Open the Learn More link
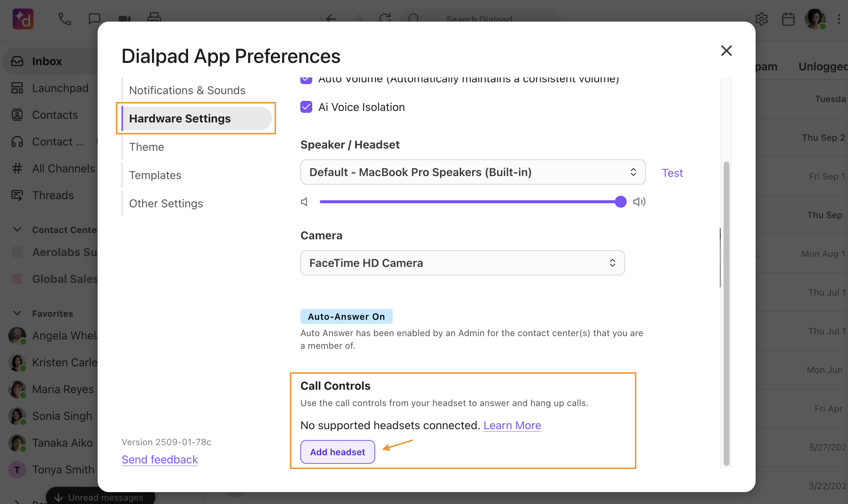 click(512, 425)
